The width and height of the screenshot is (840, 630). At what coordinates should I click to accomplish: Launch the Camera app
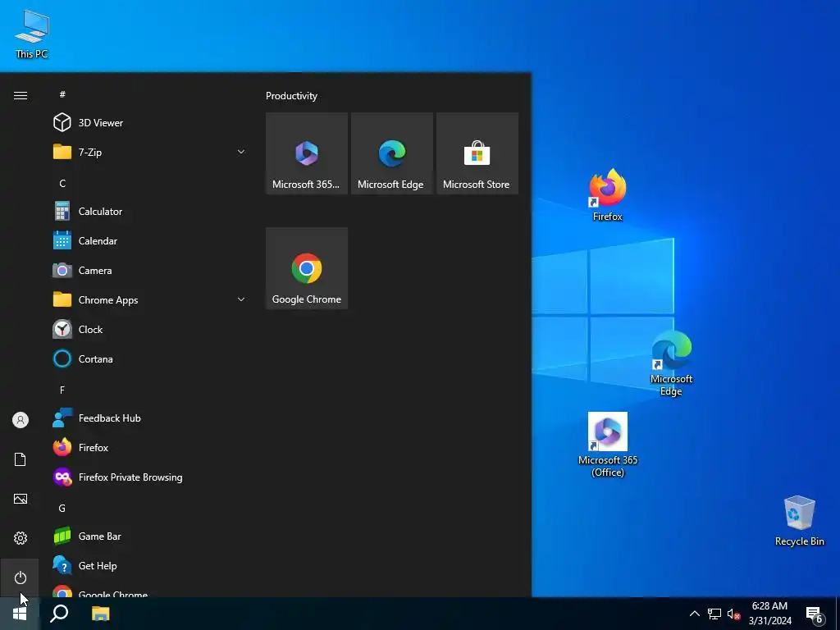click(149, 270)
